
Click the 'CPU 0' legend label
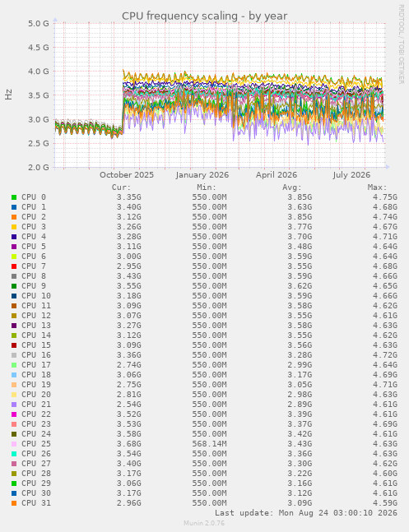(34, 197)
